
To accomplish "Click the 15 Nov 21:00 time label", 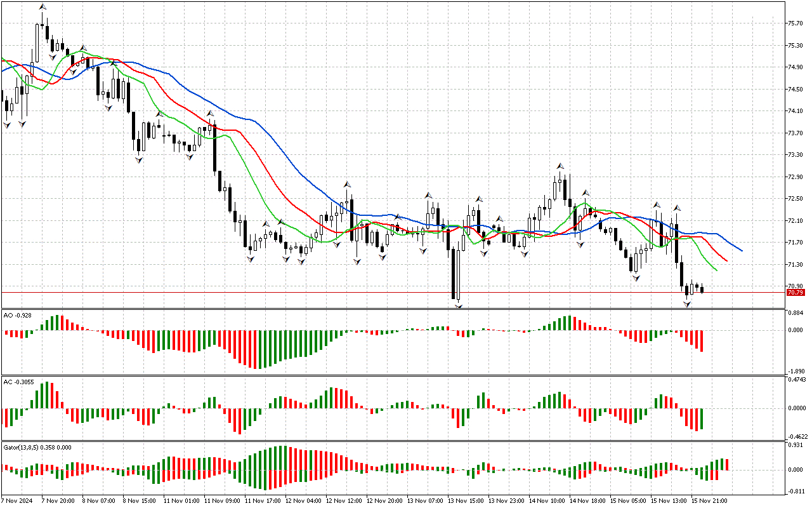I will (x=710, y=500).
